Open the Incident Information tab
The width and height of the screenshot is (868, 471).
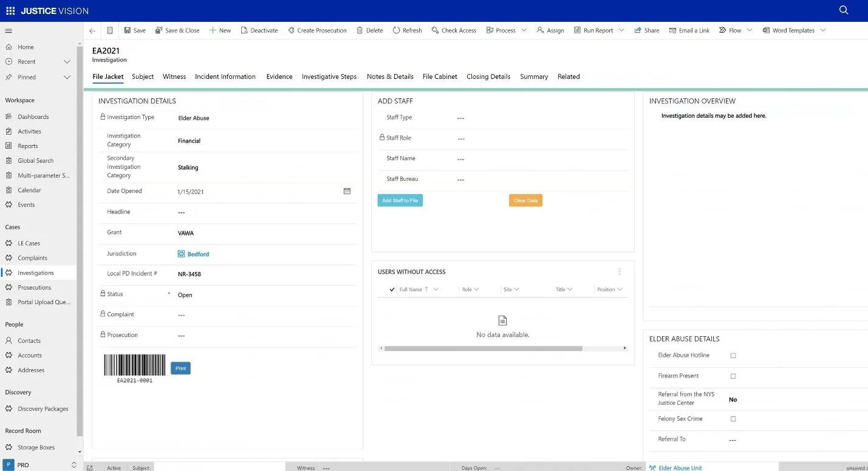click(225, 76)
